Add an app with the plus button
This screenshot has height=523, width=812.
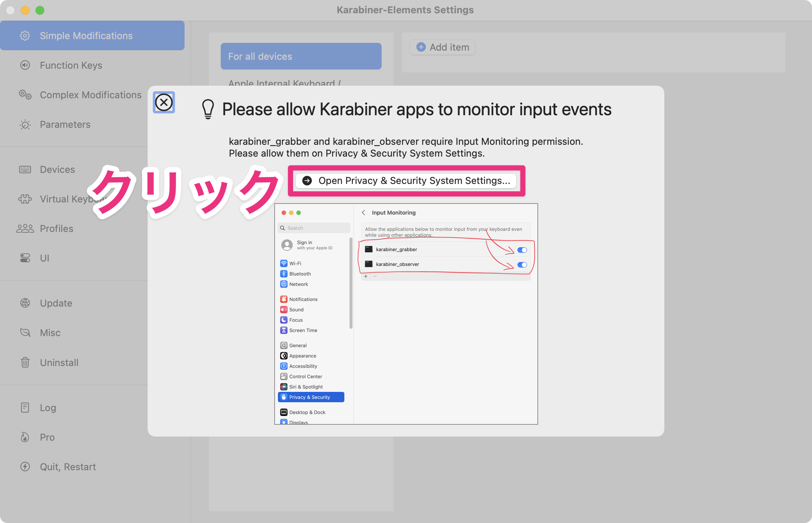(x=365, y=276)
